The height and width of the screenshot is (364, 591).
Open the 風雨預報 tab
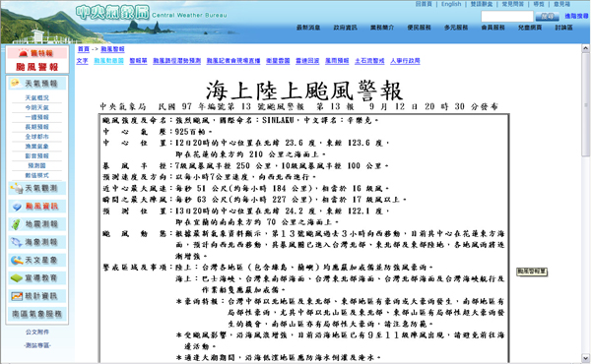point(337,61)
